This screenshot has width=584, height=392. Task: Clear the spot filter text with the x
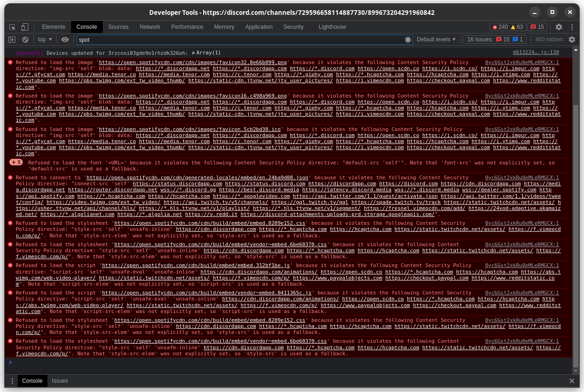[x=408, y=39]
